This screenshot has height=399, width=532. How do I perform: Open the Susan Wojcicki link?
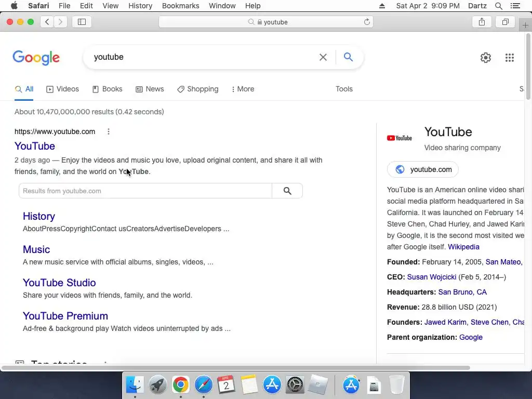(432, 277)
